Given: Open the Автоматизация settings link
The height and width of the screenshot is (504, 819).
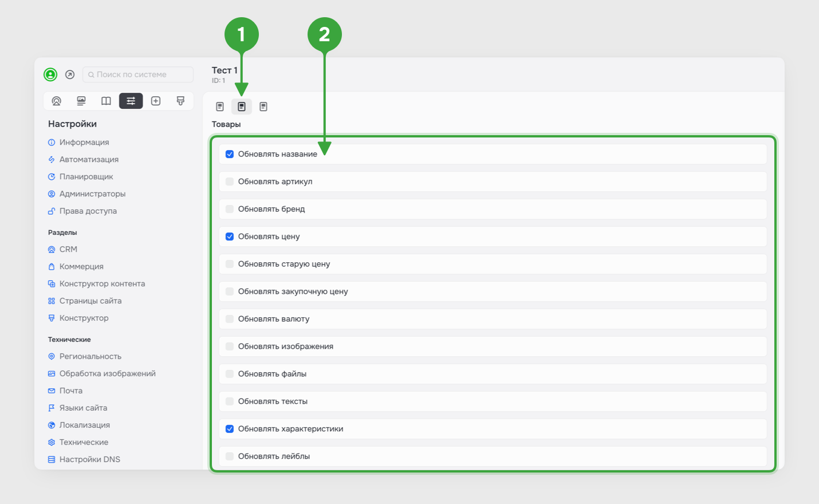Looking at the screenshot, I should pyautogui.click(x=89, y=159).
